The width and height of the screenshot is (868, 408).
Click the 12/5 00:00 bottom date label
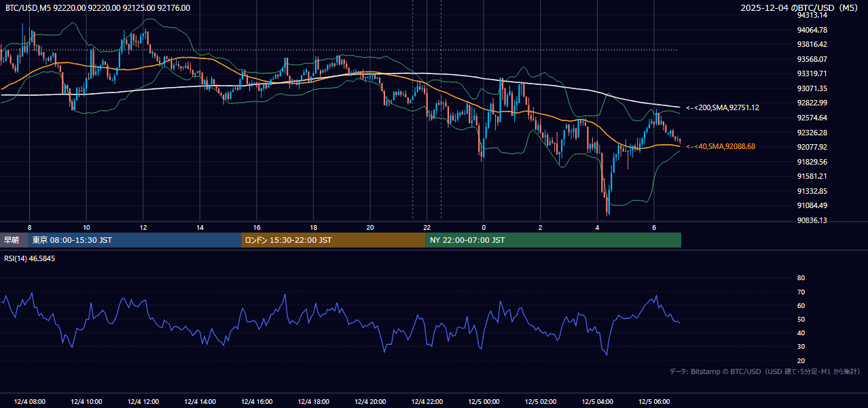[484, 402]
